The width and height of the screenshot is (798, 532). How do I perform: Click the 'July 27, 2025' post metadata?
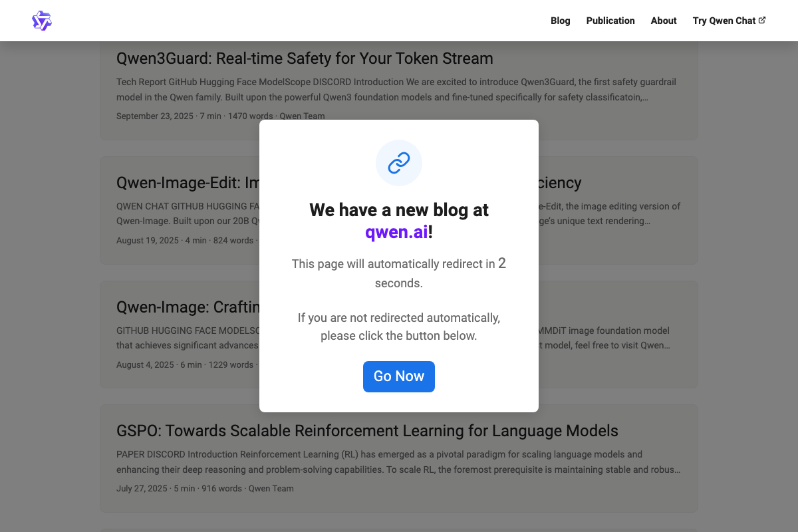(205, 488)
